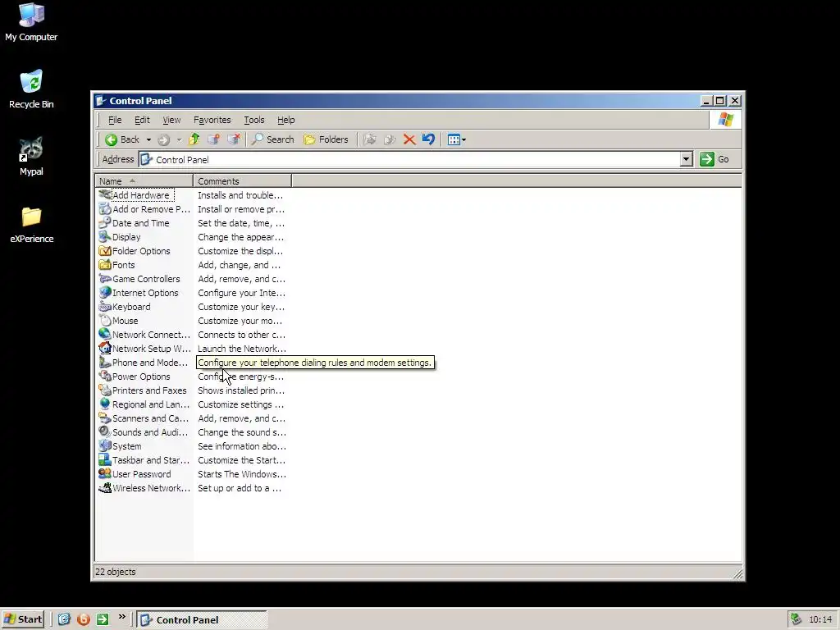Open the Help menu
This screenshot has height=630, width=840.
tap(285, 120)
